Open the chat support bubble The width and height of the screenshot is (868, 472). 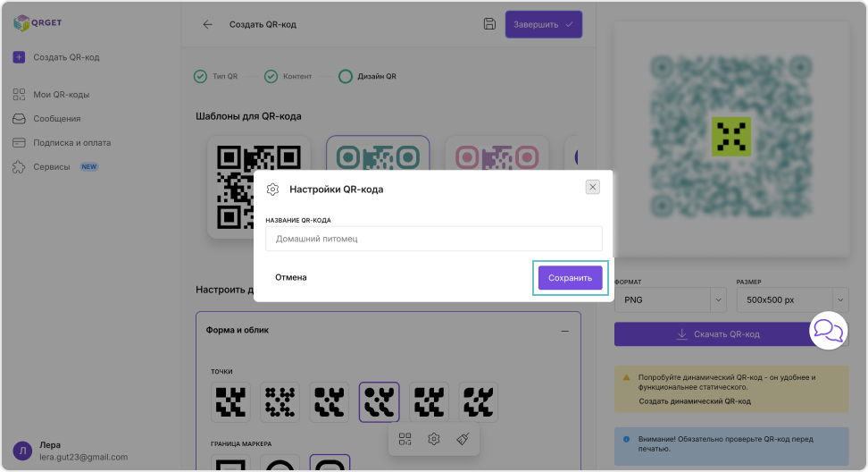pos(828,331)
